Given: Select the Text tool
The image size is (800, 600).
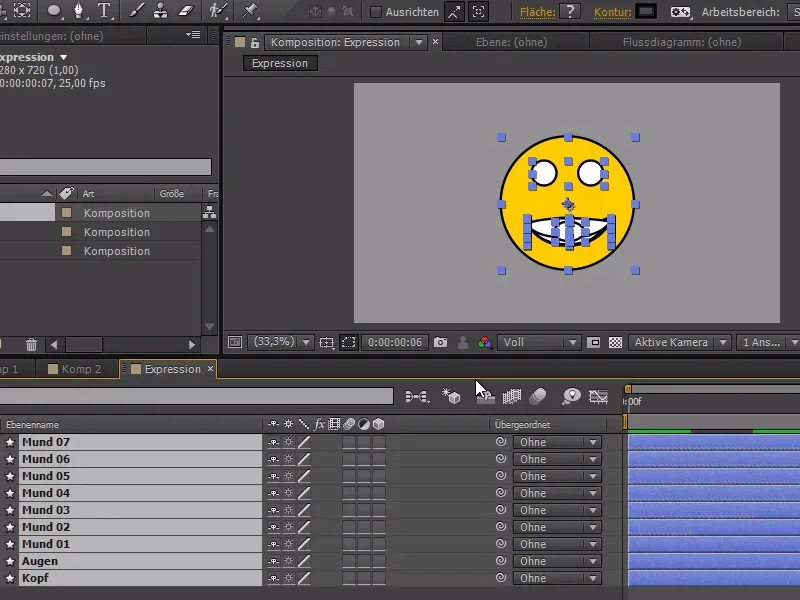Looking at the screenshot, I should click(x=104, y=11).
